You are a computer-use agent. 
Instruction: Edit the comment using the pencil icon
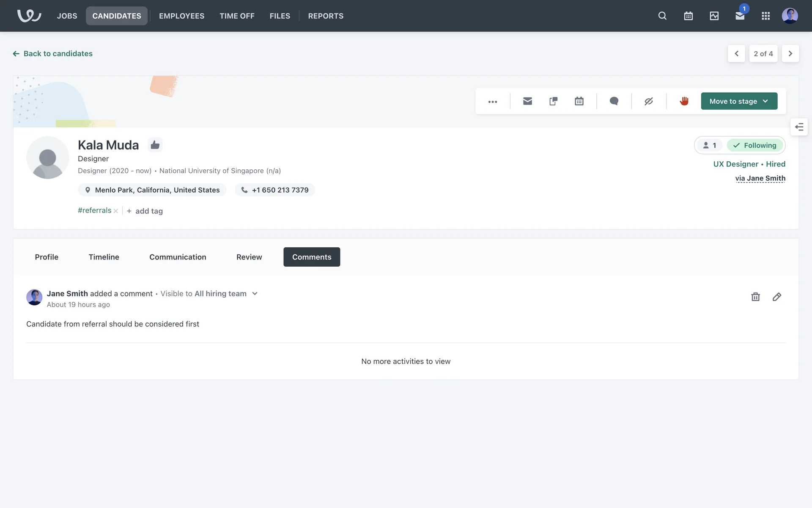coord(777,297)
